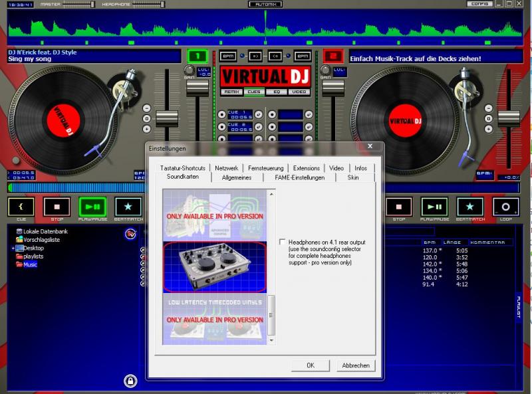The height and width of the screenshot is (394, 532).
Task: Click the lock icon below the browser
Action: coord(130,381)
